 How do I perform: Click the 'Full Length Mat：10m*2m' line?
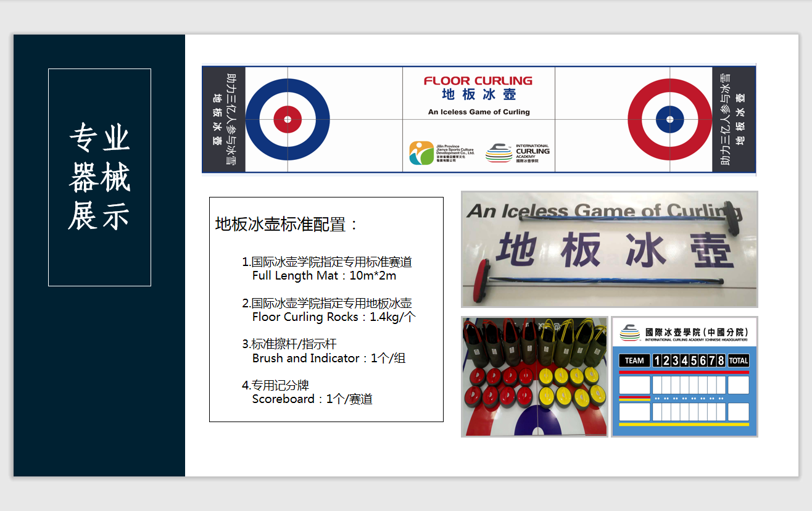(x=324, y=276)
